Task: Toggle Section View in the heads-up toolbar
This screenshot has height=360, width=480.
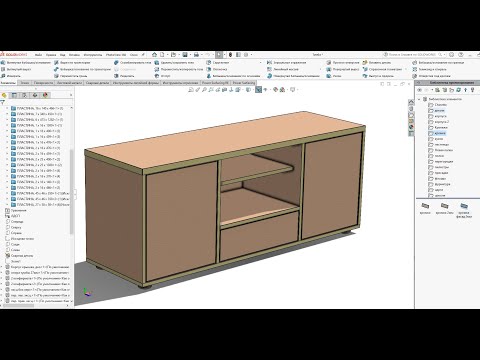Action: coord(224,89)
